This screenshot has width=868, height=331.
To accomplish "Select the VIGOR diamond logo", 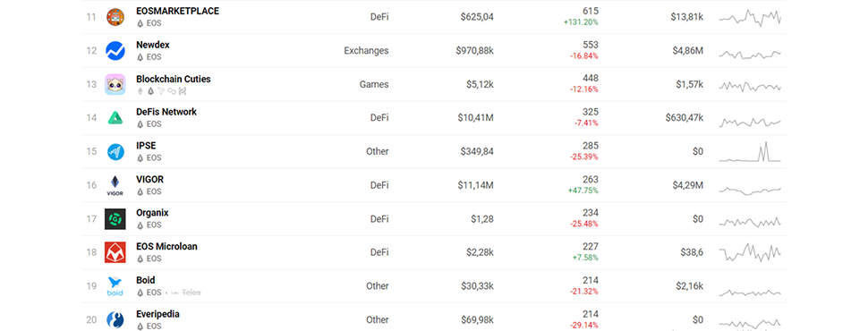I will click(x=115, y=185).
